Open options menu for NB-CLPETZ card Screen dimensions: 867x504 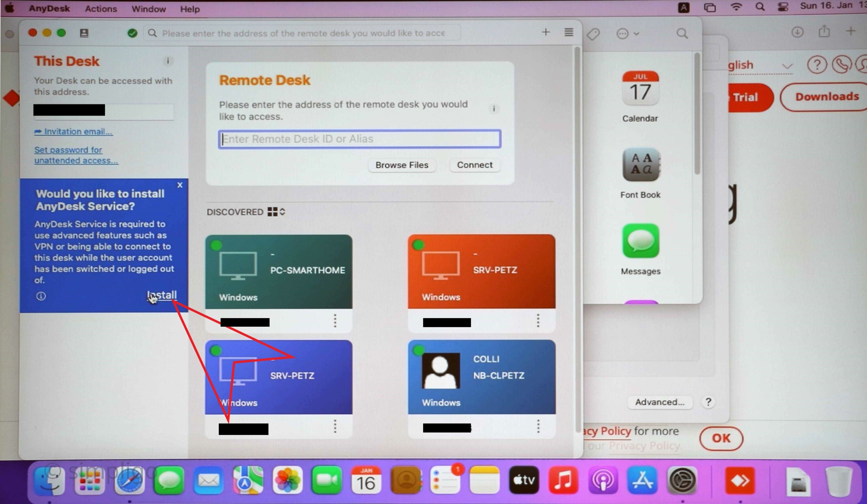[538, 426]
